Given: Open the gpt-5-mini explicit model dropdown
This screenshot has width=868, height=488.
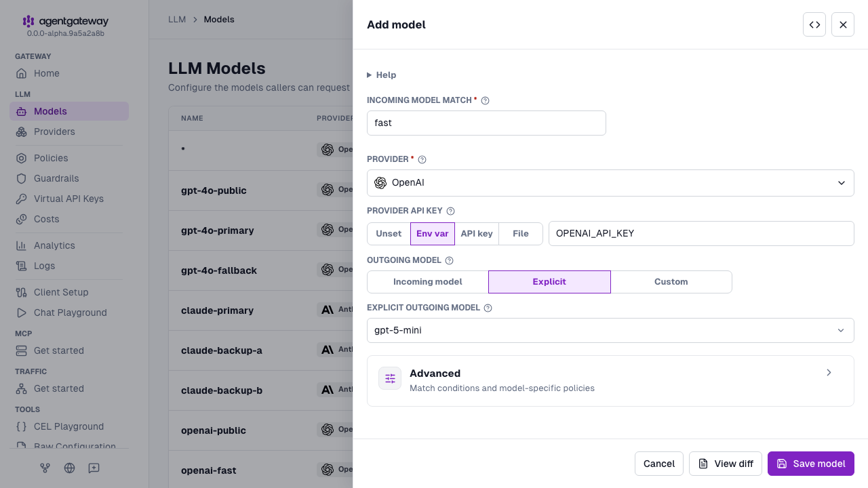Looking at the screenshot, I should click(x=610, y=331).
